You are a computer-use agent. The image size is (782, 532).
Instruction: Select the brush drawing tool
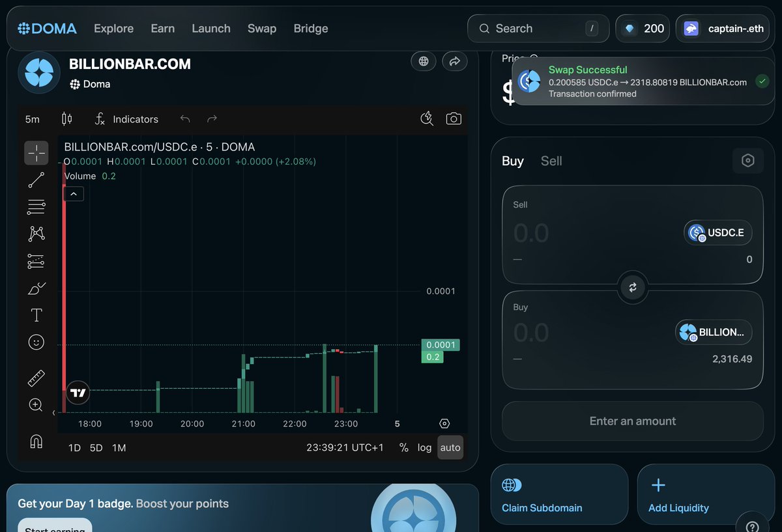[36, 288]
